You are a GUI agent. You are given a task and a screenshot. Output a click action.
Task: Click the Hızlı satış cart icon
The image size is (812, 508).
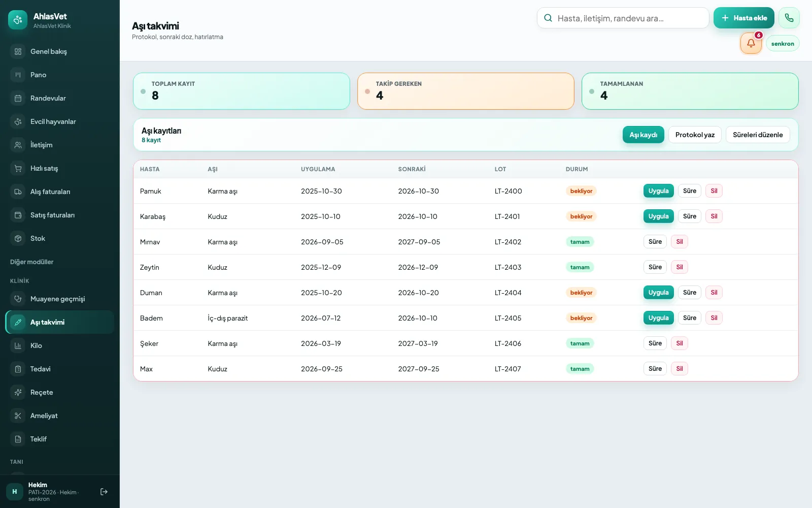pos(18,168)
